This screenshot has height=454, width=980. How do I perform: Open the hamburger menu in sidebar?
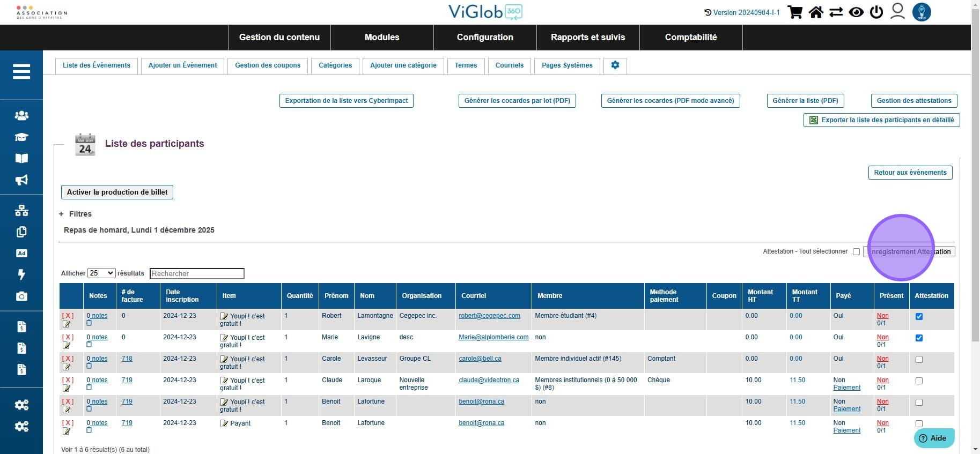click(x=21, y=71)
